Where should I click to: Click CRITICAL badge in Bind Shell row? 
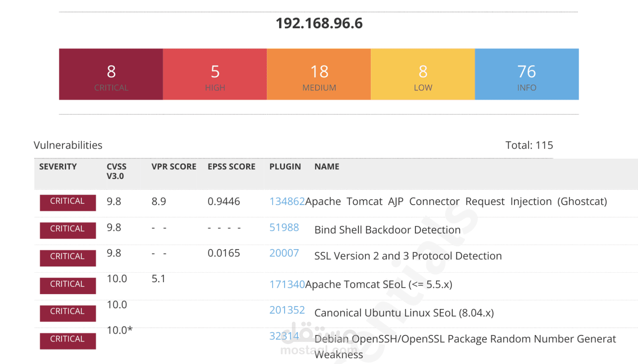68,230
